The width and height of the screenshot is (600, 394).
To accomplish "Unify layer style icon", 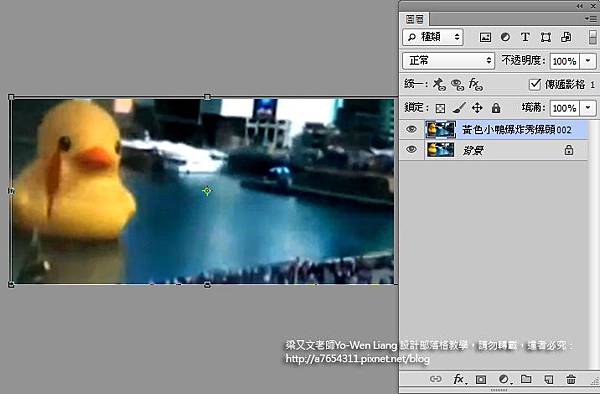I will 476,84.
